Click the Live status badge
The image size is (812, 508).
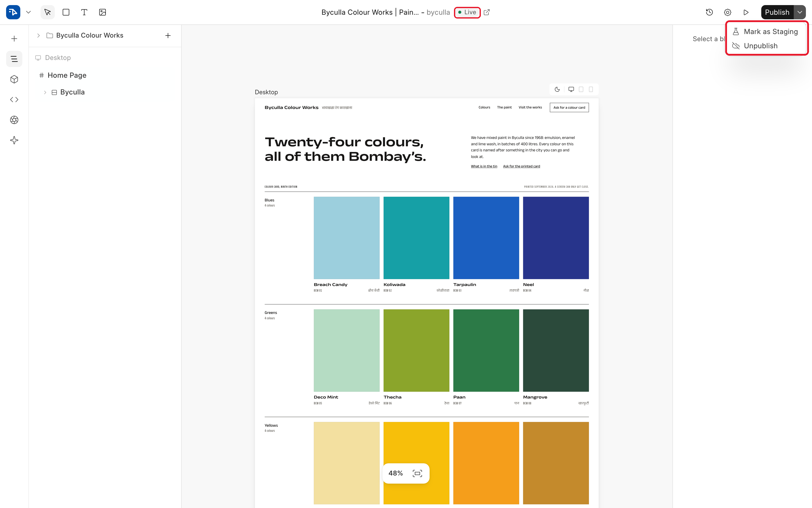[467, 12]
